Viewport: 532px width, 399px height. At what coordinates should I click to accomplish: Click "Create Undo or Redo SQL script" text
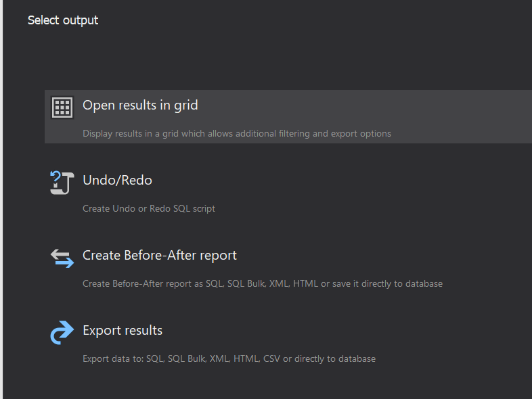149,208
